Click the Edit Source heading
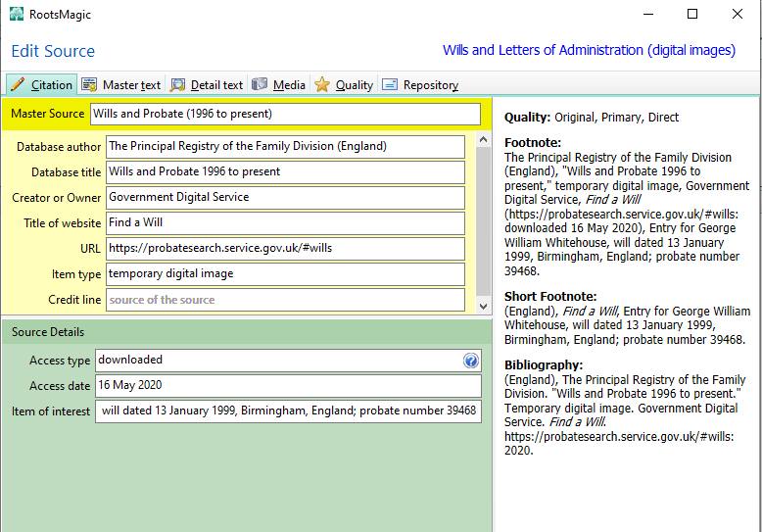Viewport: 762px width, 532px height. (53, 51)
